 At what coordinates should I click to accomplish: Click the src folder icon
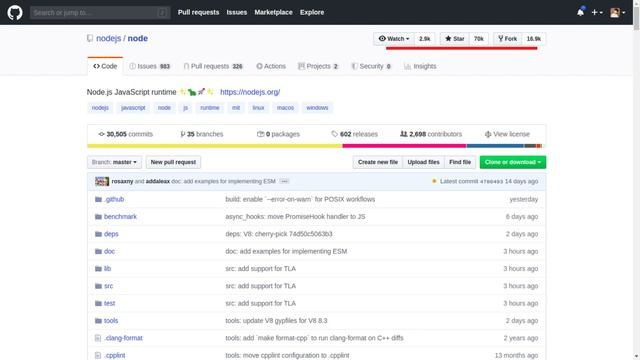tap(98, 286)
